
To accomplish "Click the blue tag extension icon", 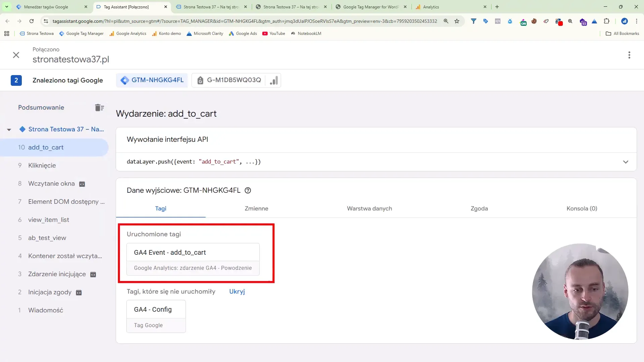I will (485, 21).
